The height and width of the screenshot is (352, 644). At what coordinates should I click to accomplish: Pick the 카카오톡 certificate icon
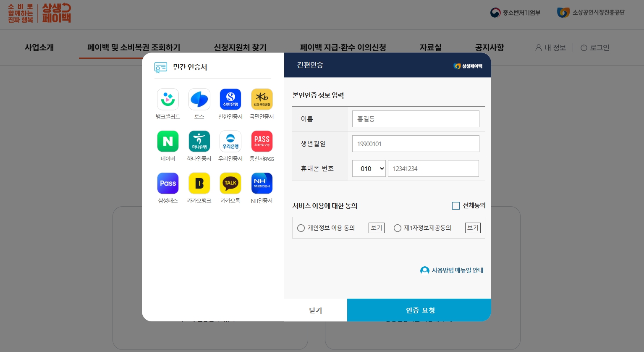pyautogui.click(x=230, y=183)
